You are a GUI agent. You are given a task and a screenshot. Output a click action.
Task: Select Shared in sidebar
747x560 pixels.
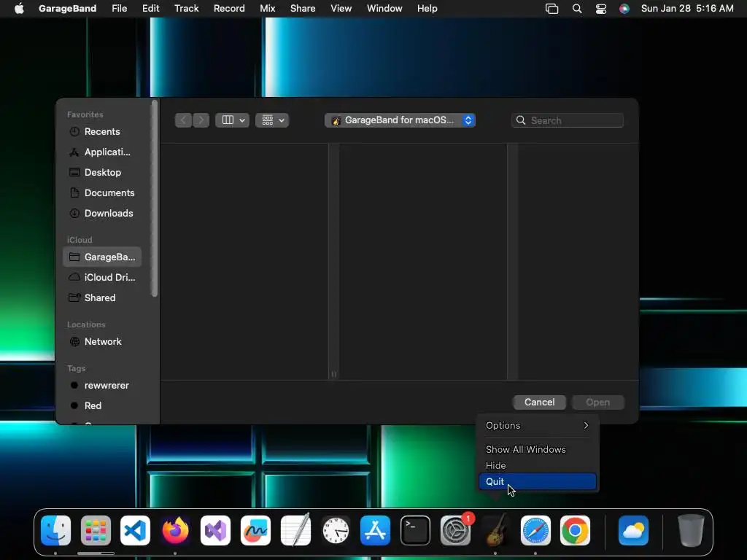pos(102,297)
